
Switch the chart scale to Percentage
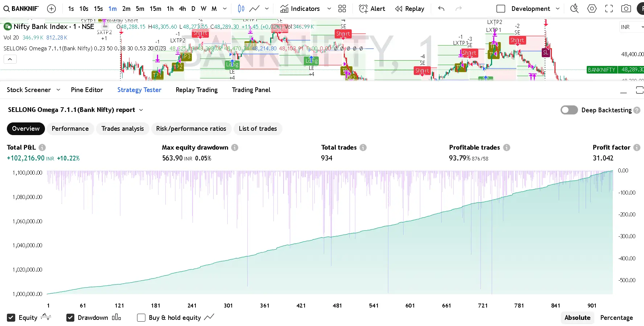pyautogui.click(x=616, y=318)
